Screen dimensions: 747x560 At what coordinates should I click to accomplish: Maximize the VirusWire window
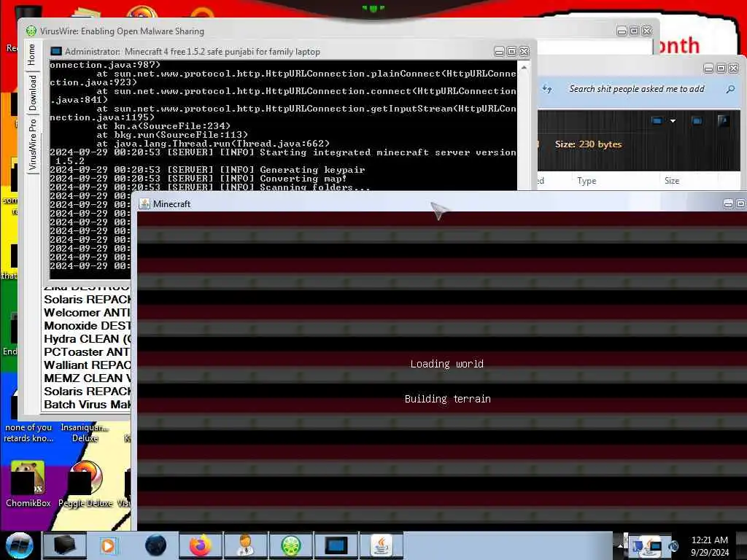[634, 31]
